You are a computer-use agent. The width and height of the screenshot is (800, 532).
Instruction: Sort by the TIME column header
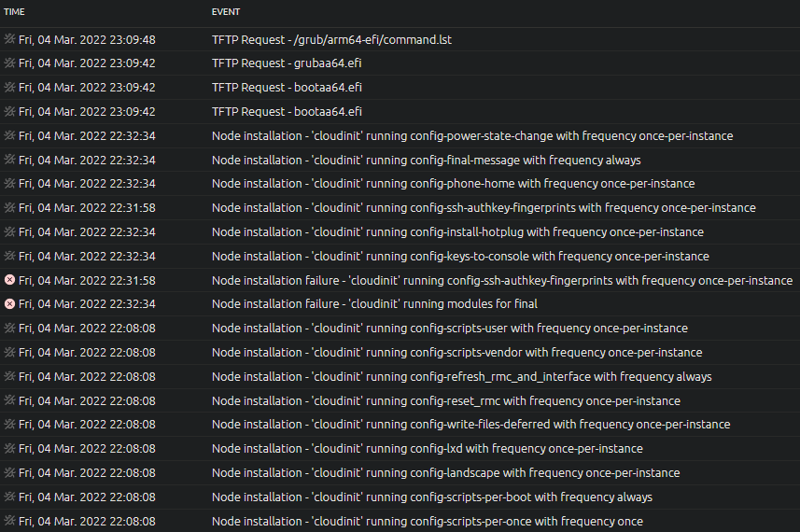(x=15, y=12)
